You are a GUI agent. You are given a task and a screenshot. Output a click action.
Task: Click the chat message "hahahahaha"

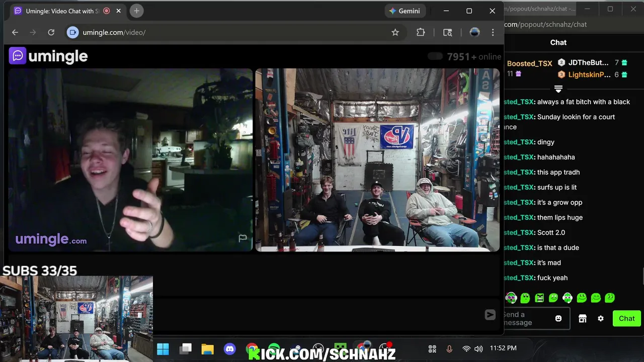coord(556,157)
